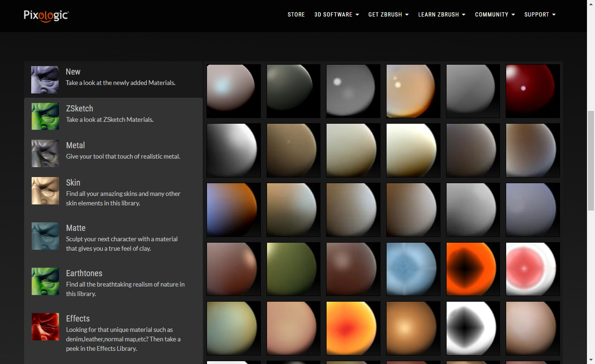Open the lavender-blue sphere in third row
Screen dimensions: 595x364
coord(533,210)
